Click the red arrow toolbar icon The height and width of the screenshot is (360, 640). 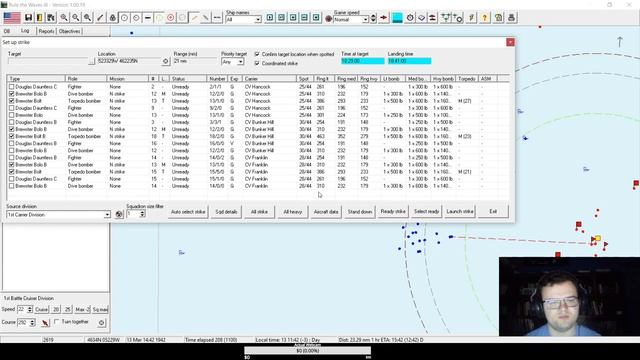tap(384, 18)
